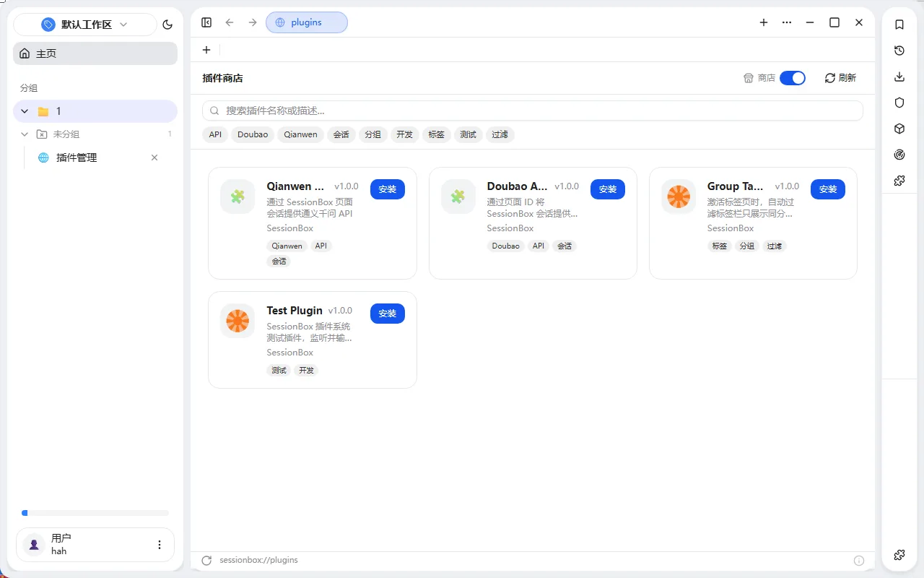The height and width of the screenshot is (578, 924).
Task: Filter plugins by the Doubao chip under search
Action: pyautogui.click(x=253, y=134)
